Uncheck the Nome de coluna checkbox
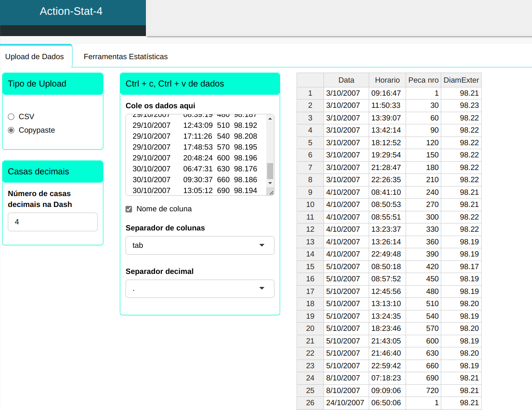 point(129,209)
